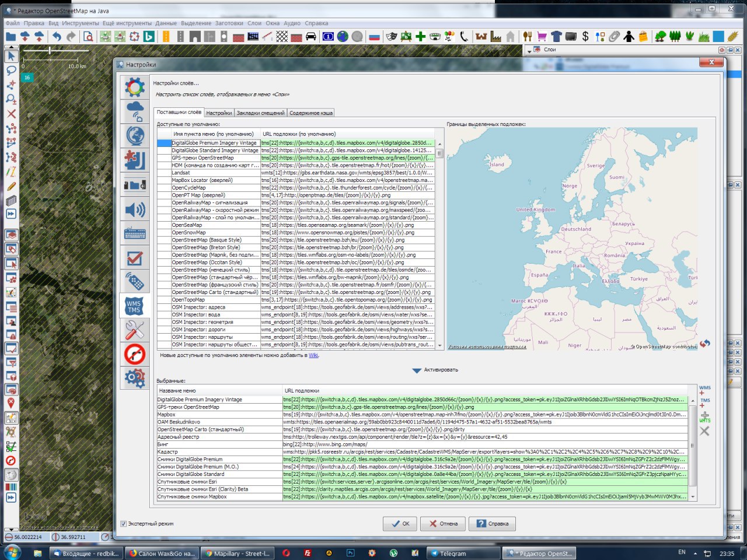This screenshot has height=560, width=747.
Task: Select the arrow select tool in left toolbar
Action: tap(11, 57)
